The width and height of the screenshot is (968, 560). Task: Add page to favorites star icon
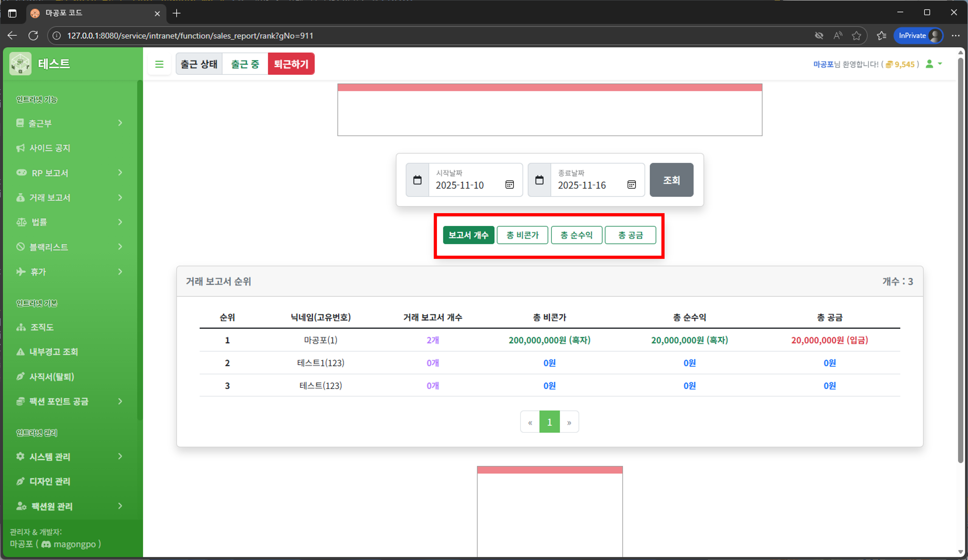pos(856,36)
